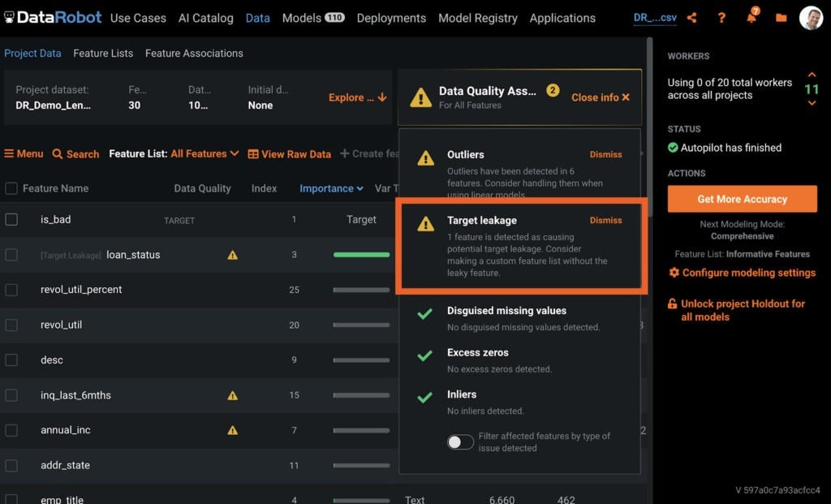Screen dimensions: 831x504
Task: Check the revol_util_percent feature checkbox
Action: (11, 290)
